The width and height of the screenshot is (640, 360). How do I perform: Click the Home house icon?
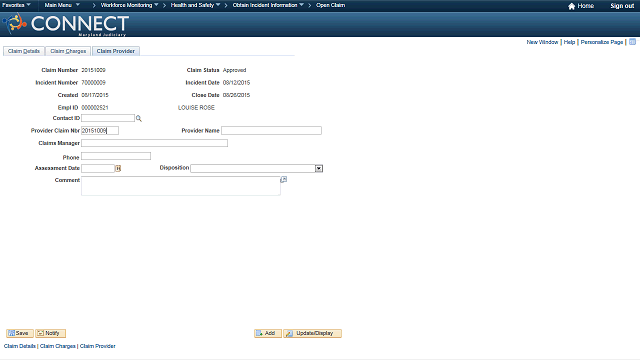[x=571, y=6]
